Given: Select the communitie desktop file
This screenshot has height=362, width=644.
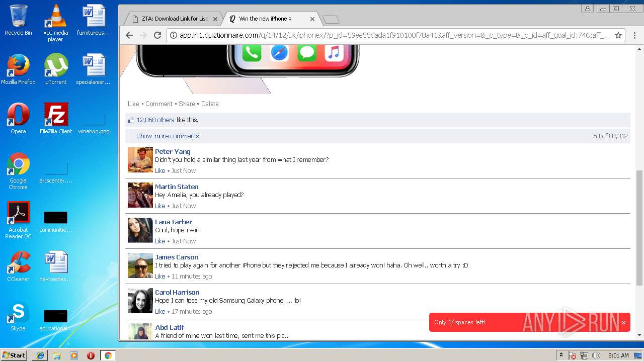Looking at the screenshot, I should (56, 222).
